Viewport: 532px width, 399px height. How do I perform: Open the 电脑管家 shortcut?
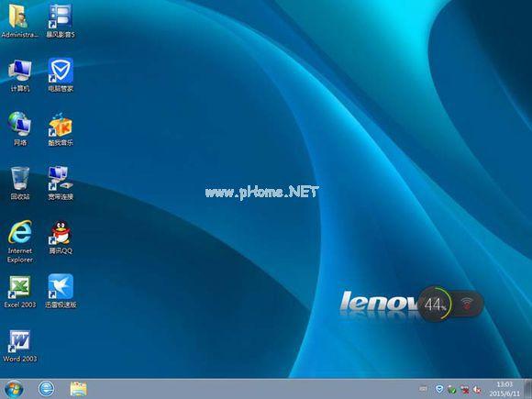point(61,75)
